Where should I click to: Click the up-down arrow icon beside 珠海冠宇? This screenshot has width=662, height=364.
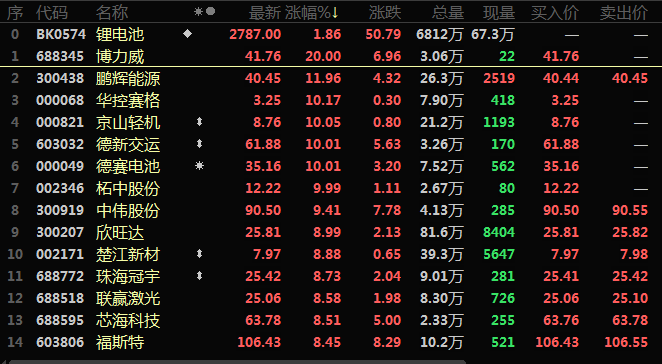[x=199, y=276]
